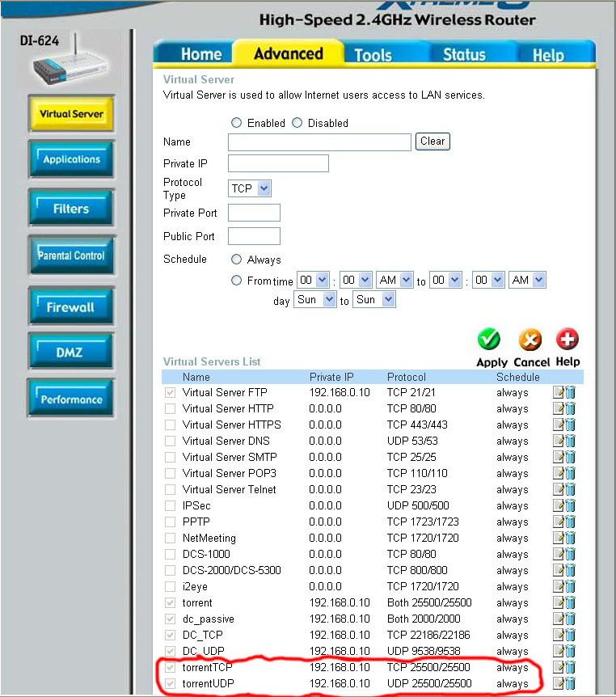Screen dimensions: 616x697
Task: Open the Firewall sidebar section
Action: pyautogui.click(x=71, y=306)
